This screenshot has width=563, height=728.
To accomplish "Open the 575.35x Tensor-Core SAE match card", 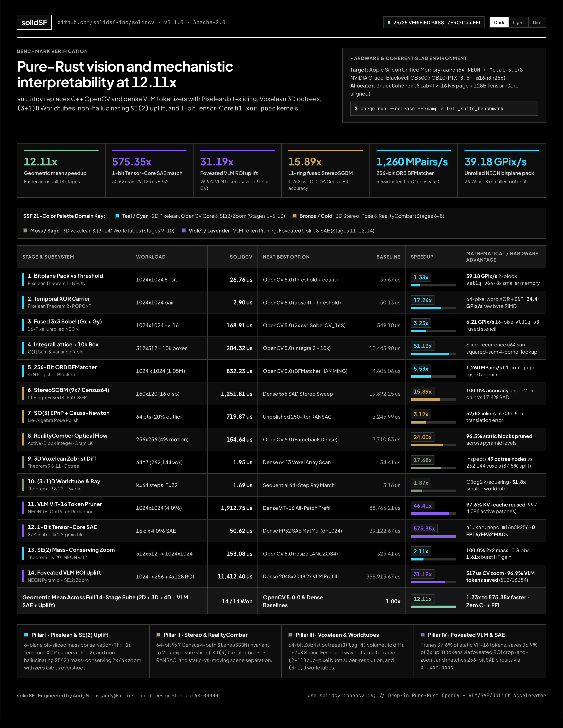I will (x=149, y=170).
